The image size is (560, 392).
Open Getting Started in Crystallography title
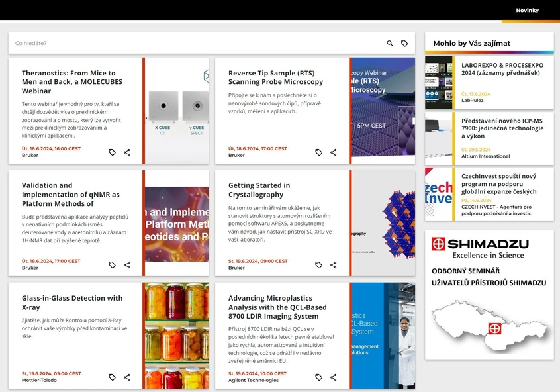(259, 190)
